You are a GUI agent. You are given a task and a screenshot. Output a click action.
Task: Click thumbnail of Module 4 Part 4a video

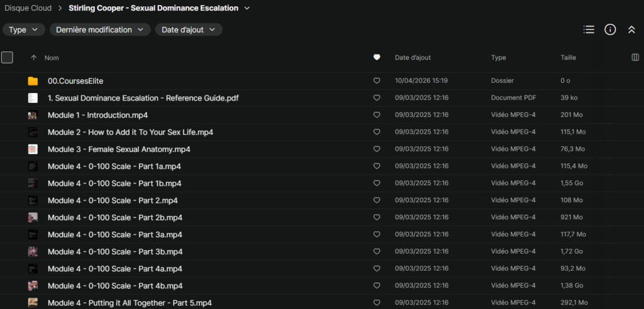(33, 268)
